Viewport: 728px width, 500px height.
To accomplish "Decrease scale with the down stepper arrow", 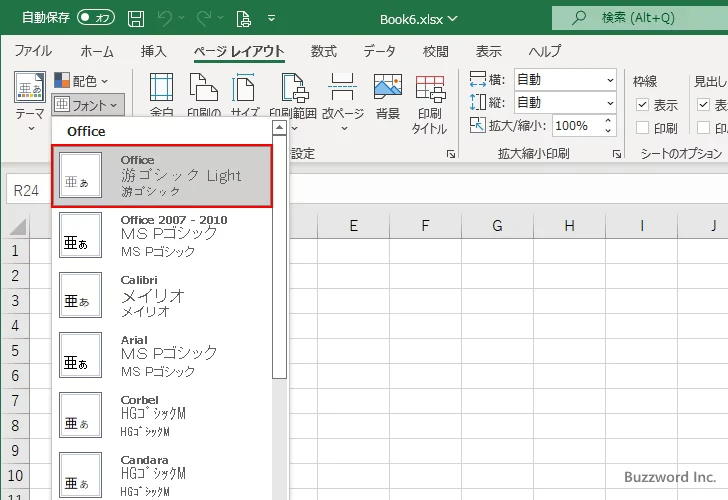I will pos(608,131).
